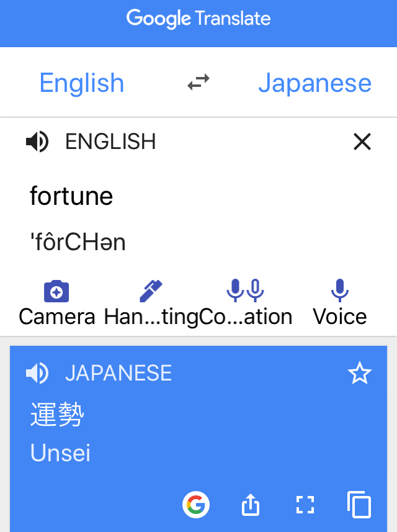Start Conversation mode with dual microphones
The width and height of the screenshot is (397, 532).
[245, 291]
